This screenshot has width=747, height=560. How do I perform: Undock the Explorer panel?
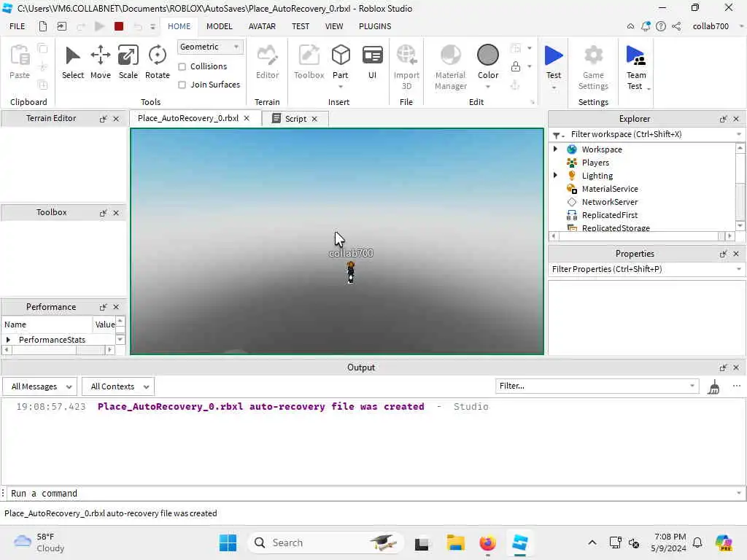(x=723, y=119)
